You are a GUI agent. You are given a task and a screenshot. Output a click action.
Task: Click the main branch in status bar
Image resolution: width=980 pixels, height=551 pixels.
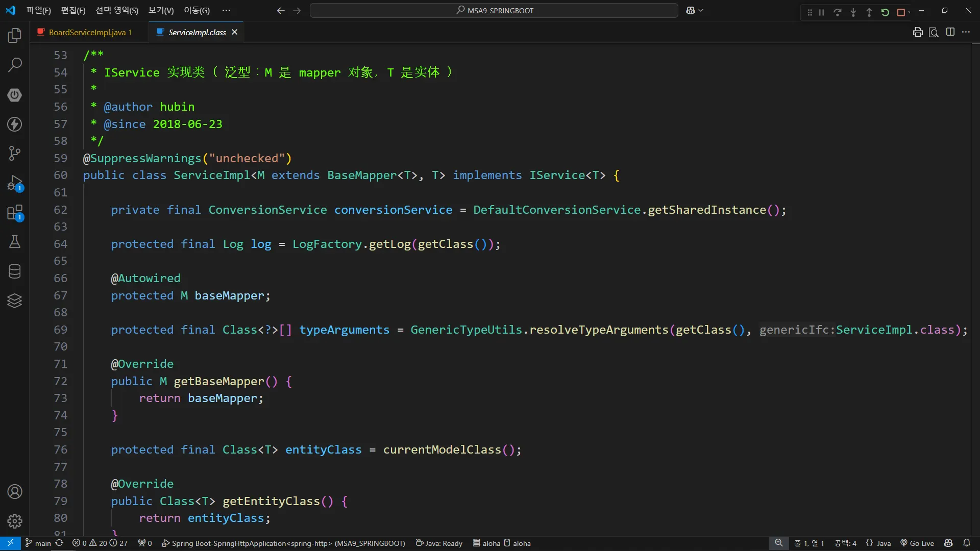click(x=38, y=543)
